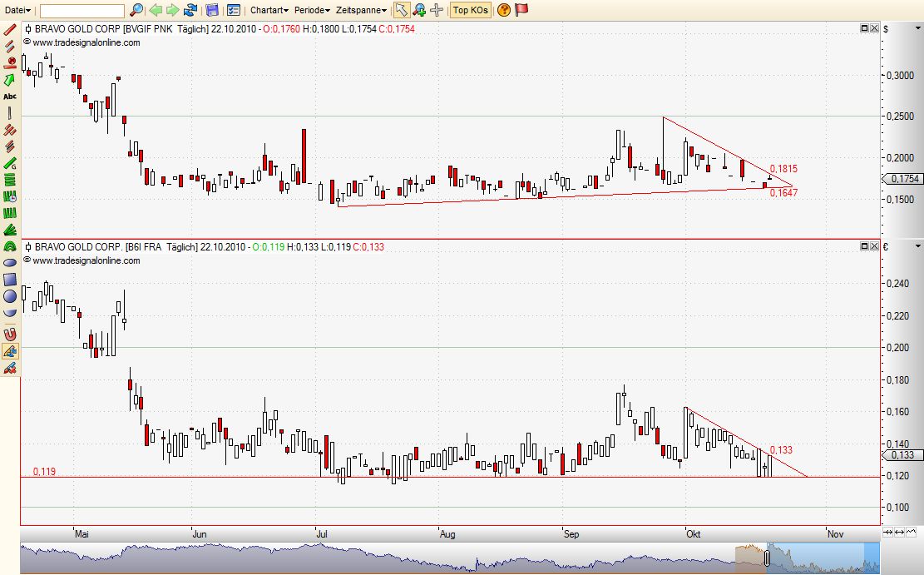Select the trend line drawing tool
The image size is (924, 575).
10,28
